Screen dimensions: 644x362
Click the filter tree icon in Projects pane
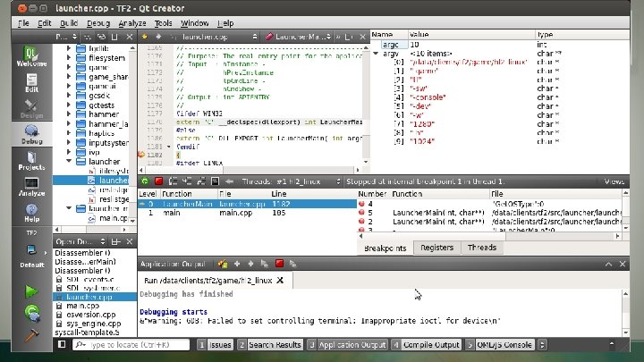tap(87, 37)
